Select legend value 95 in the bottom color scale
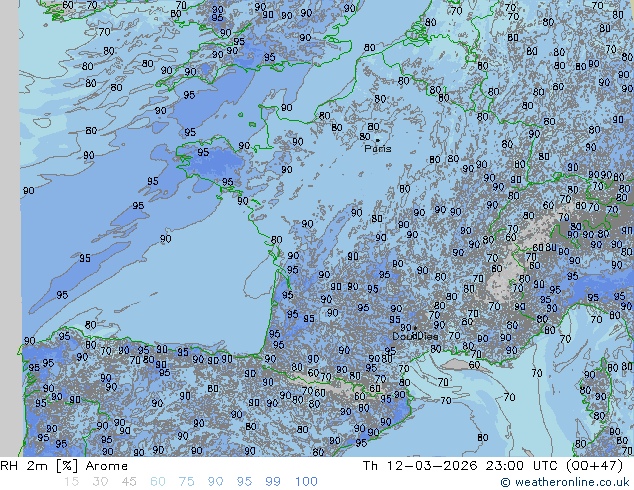 pyautogui.click(x=244, y=482)
